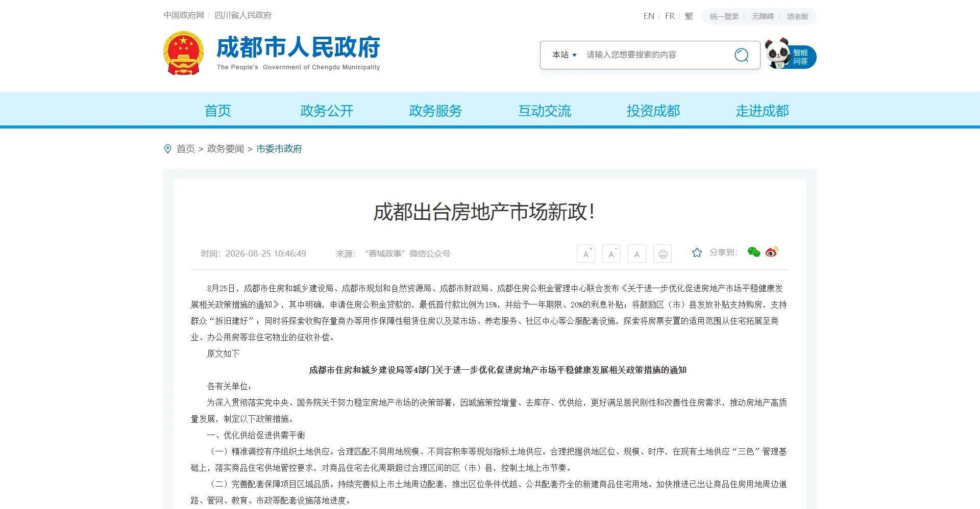
Task: Switch site language to EN
Action: 649,16
